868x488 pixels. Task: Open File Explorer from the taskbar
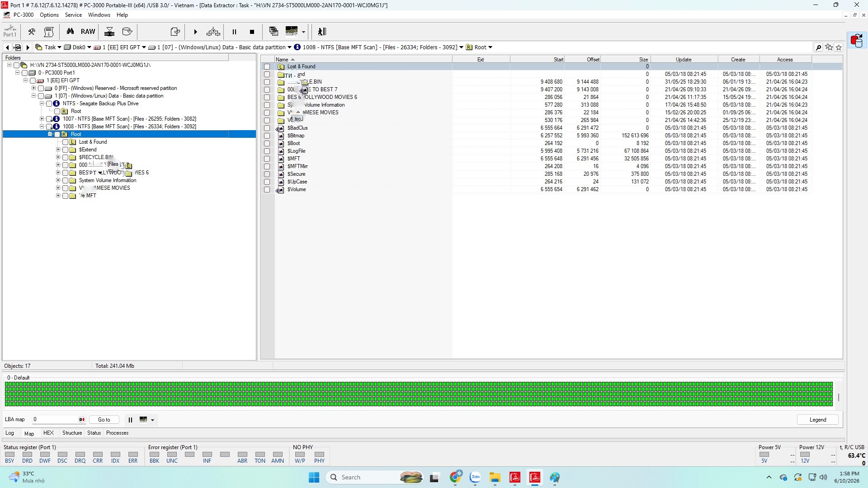click(495, 478)
